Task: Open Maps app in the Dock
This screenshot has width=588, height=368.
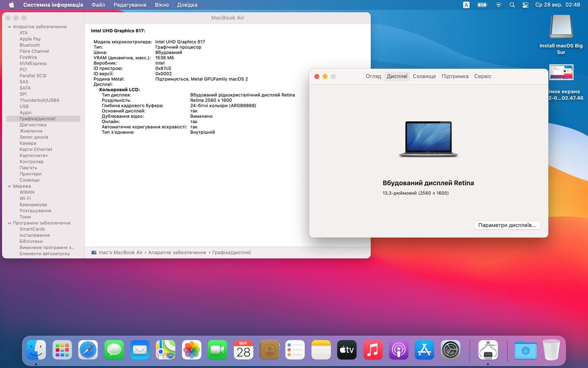Action: 166,350
